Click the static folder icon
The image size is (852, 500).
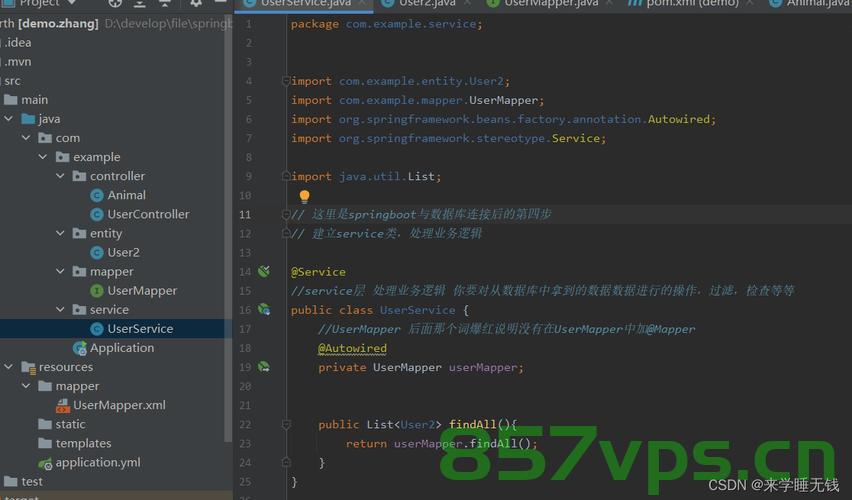45,424
